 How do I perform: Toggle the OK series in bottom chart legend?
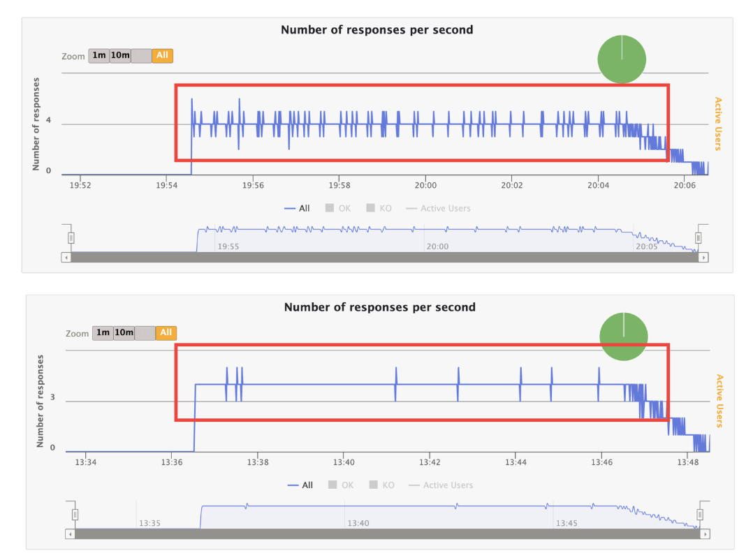point(341,485)
